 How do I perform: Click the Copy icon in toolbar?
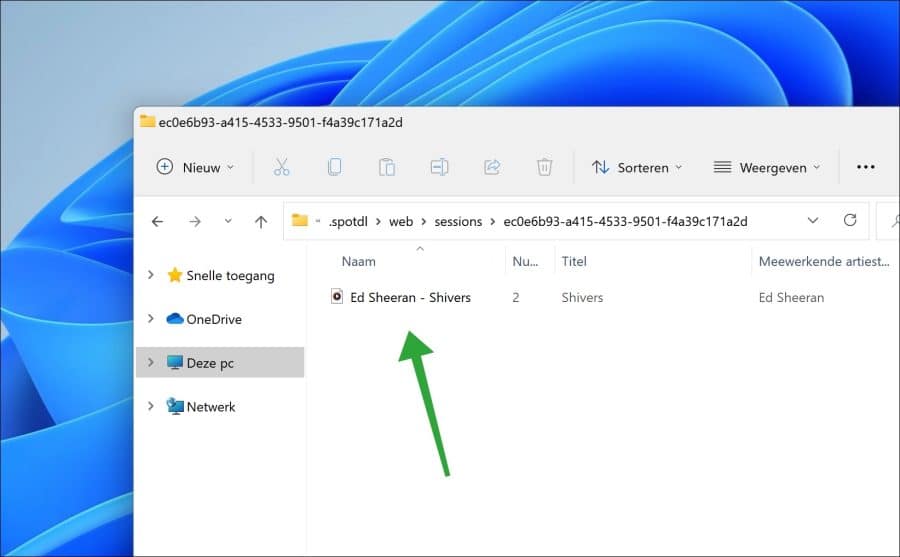(x=334, y=168)
